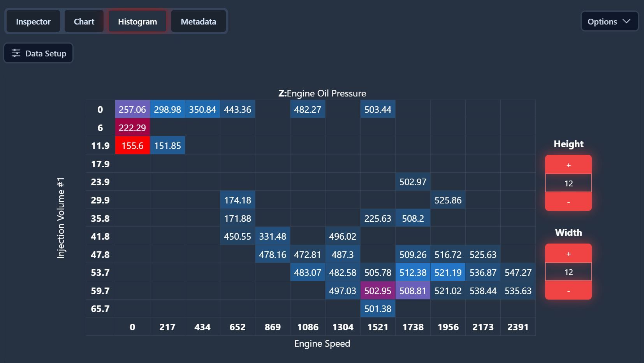Select the magenta cell 502.95

[x=378, y=291]
